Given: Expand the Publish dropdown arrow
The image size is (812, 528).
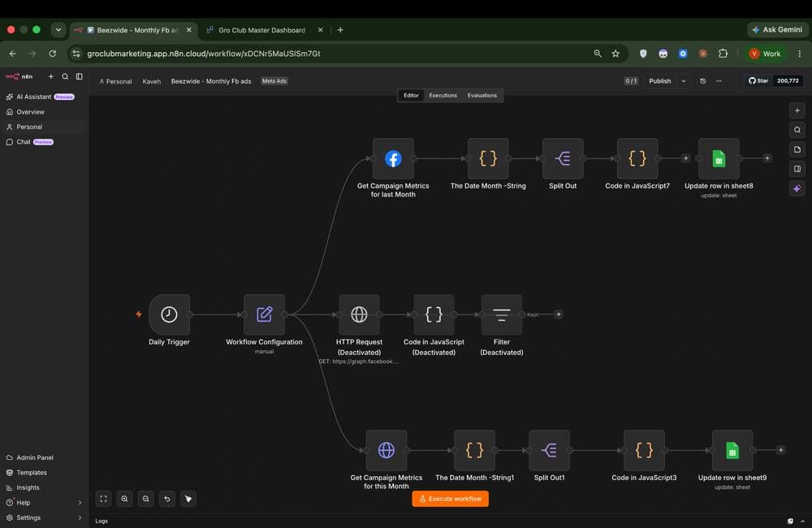Looking at the screenshot, I should coord(684,81).
